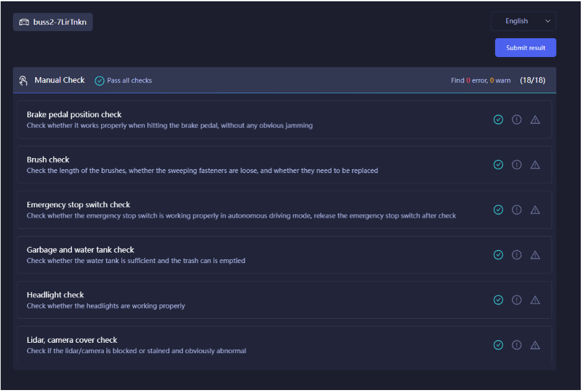Mark Headlight check as passed
Viewport: 584px width, 392px height.
pyautogui.click(x=498, y=300)
